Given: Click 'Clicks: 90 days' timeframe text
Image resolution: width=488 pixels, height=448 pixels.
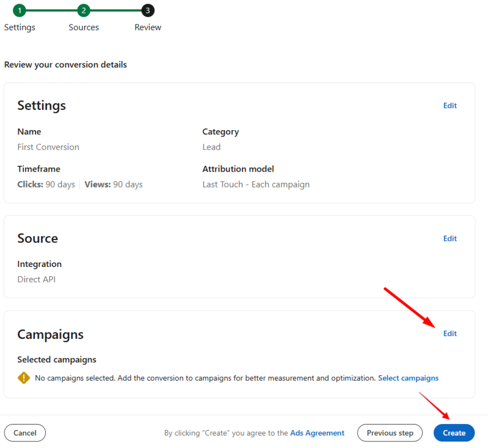Looking at the screenshot, I should (46, 185).
